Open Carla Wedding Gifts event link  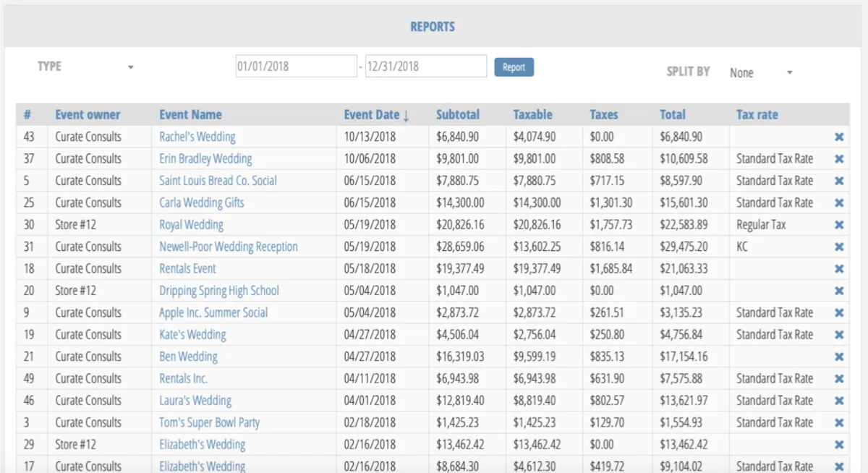coord(202,203)
